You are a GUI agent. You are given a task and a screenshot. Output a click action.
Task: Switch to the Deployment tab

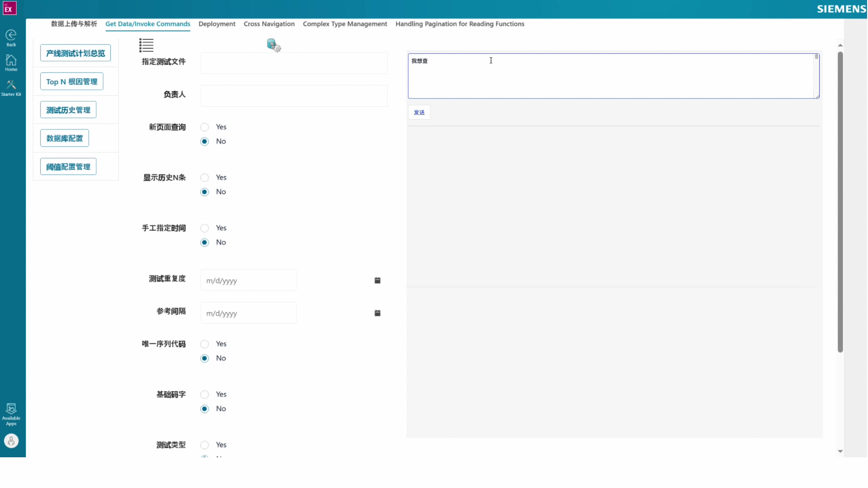tap(217, 24)
